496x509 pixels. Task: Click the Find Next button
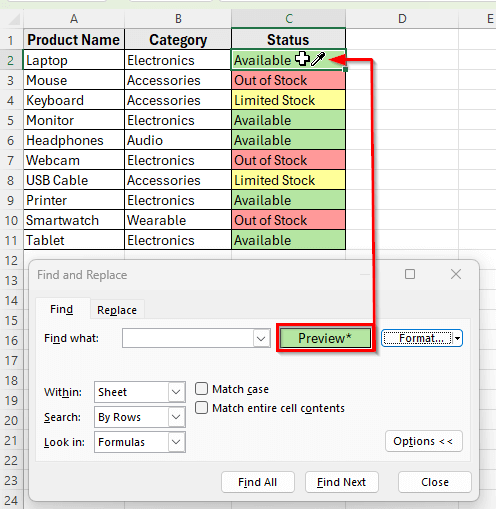[x=342, y=482]
